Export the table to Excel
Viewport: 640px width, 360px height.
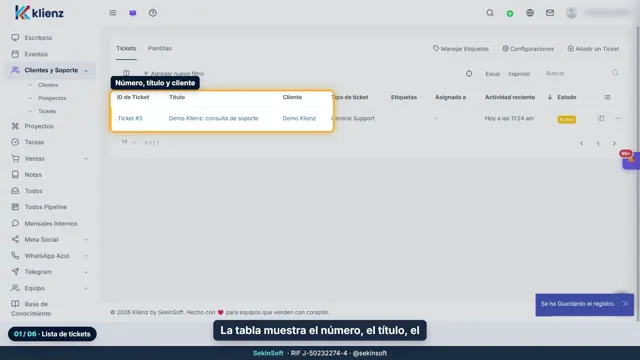click(x=492, y=74)
